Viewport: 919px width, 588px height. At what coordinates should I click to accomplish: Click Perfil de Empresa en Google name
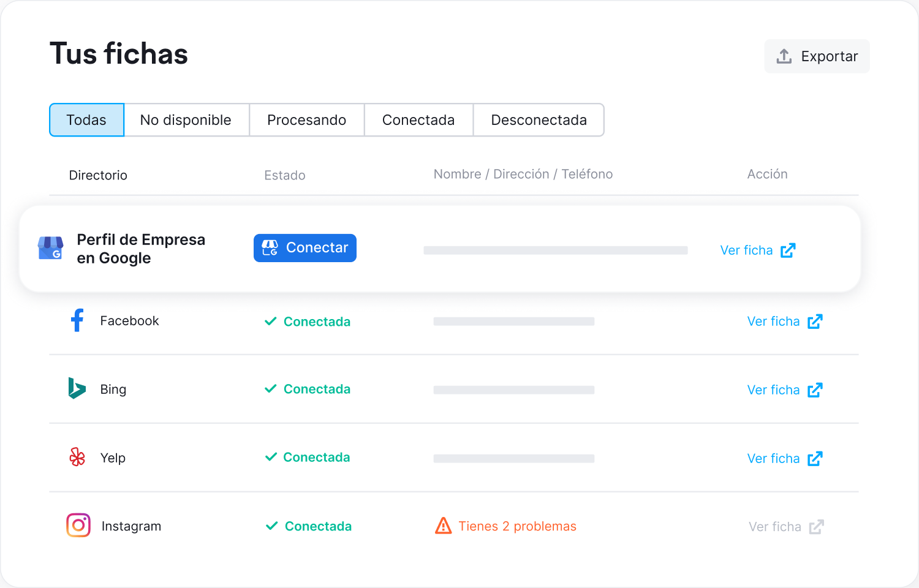141,249
